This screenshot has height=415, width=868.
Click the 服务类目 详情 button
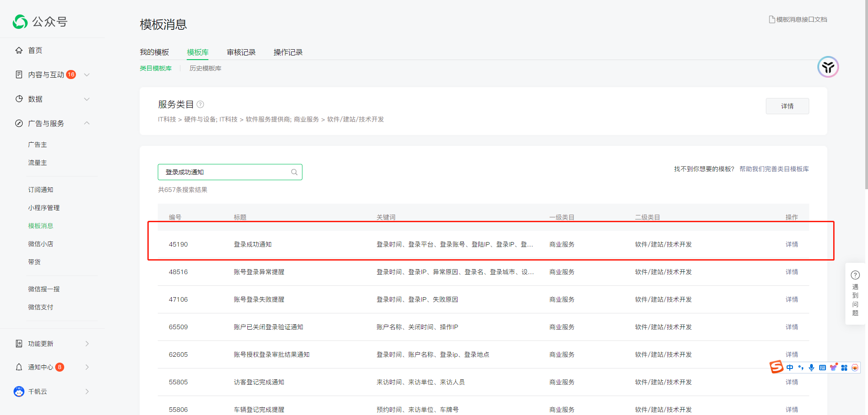pos(787,106)
